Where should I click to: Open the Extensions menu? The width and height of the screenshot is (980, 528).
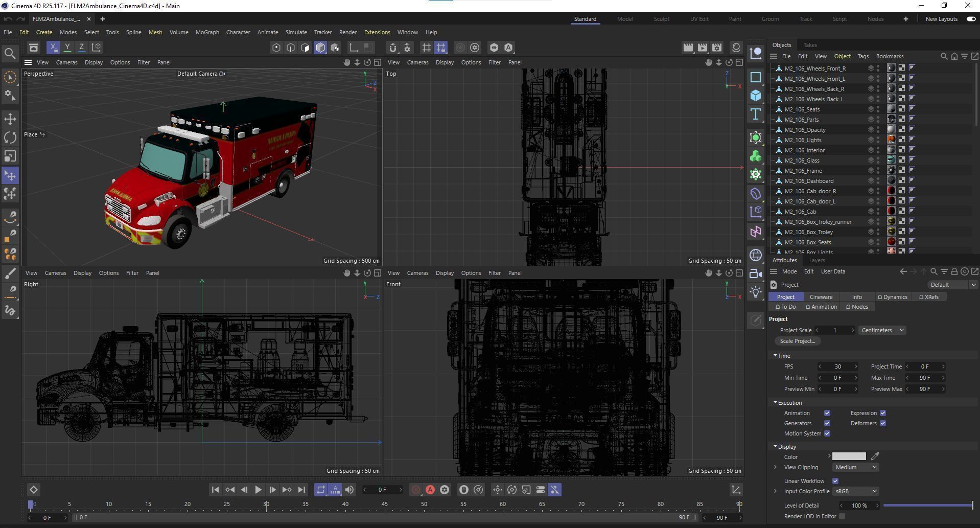coord(377,32)
